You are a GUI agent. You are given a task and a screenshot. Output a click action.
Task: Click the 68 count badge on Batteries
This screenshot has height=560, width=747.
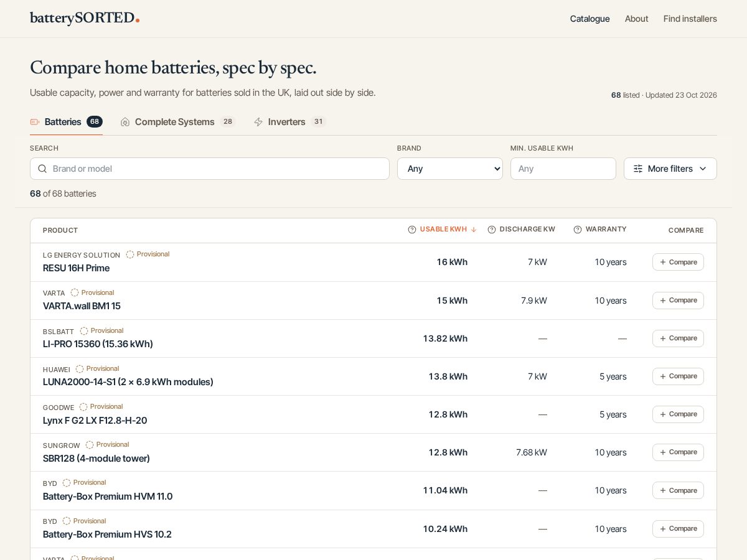(95, 122)
